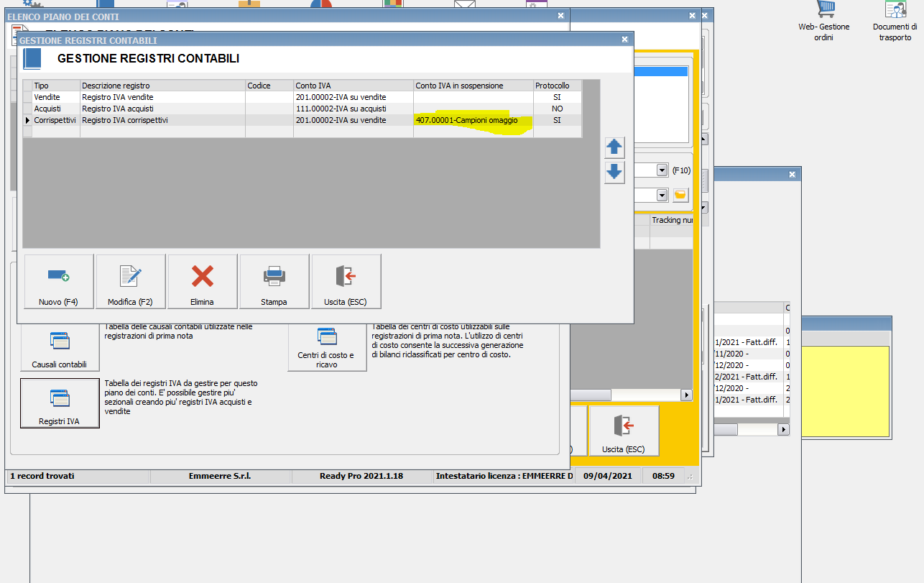
Task: Click the 'Registro IVA acquisti' description cell
Action: click(x=162, y=109)
